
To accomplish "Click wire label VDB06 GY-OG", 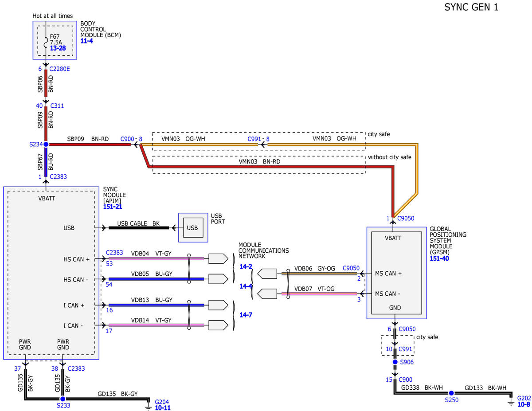I will click(x=315, y=269).
